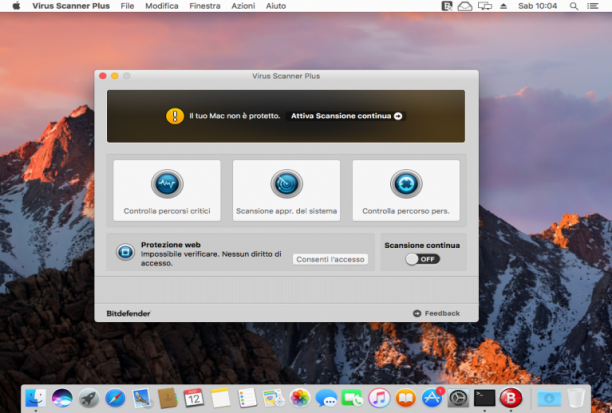Open the Aiuto menu
The width and height of the screenshot is (612, 413).
(x=276, y=6)
